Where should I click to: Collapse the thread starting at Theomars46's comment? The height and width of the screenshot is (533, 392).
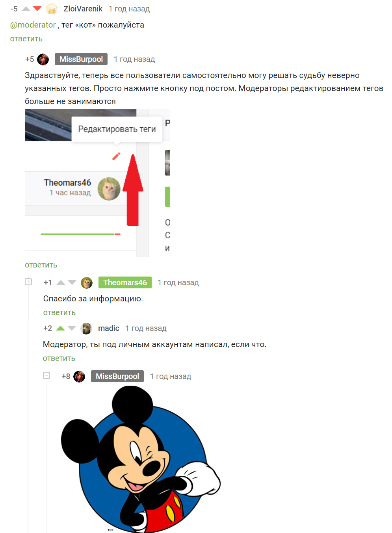pos(28,282)
